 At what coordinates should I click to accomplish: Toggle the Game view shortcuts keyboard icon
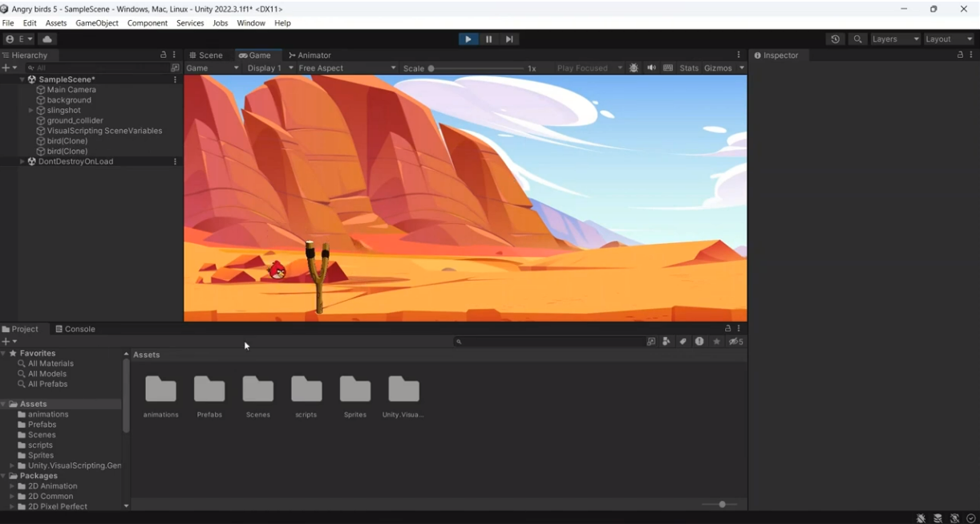668,68
